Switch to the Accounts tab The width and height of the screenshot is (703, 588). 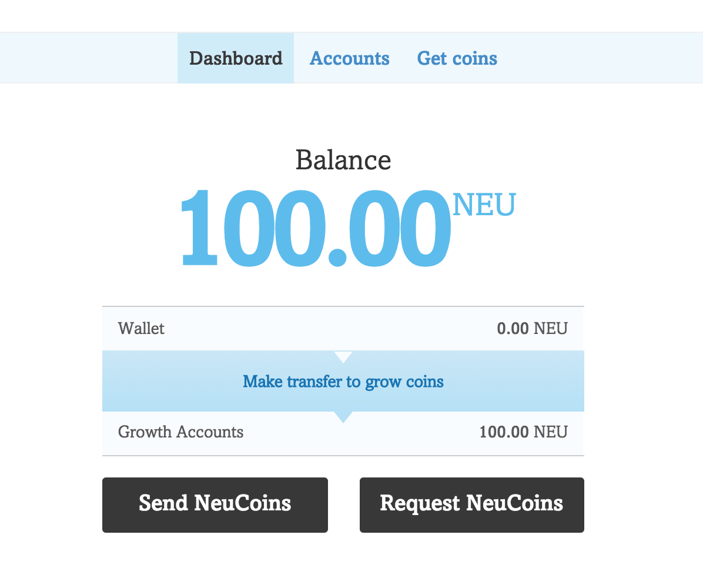[349, 58]
